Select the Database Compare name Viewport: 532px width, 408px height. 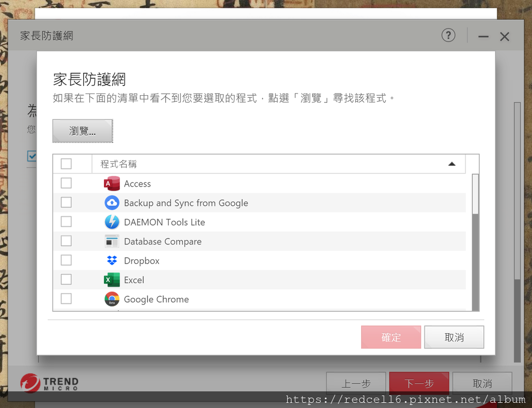coord(163,241)
